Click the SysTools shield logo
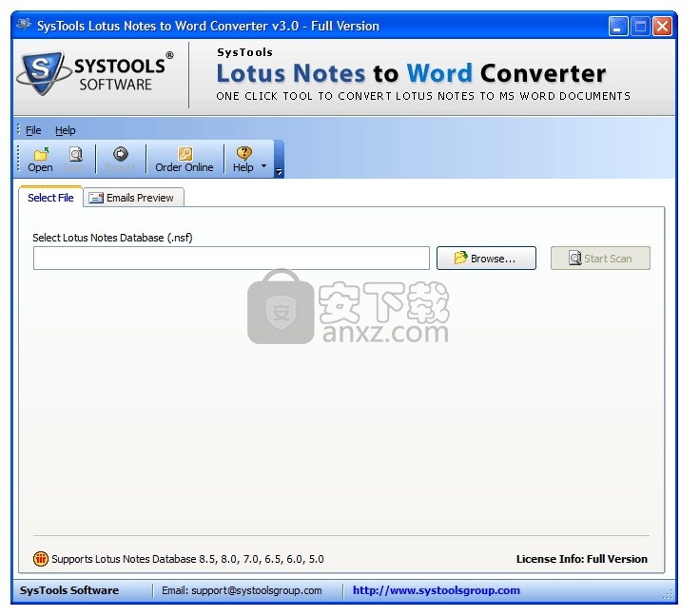The height and width of the screenshot is (616, 700). pyautogui.click(x=42, y=73)
